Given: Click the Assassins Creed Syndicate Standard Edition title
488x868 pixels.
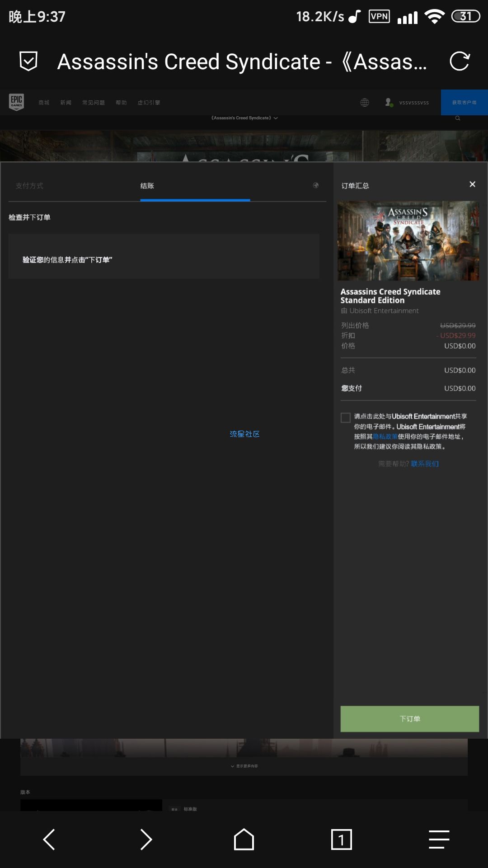Looking at the screenshot, I should [390, 296].
